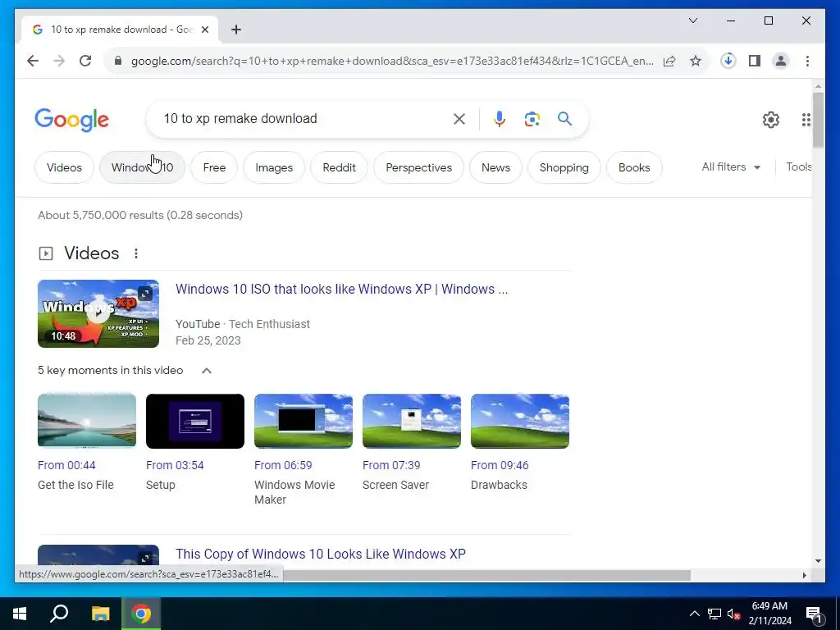Open the Chrome profile avatar

[781, 61]
